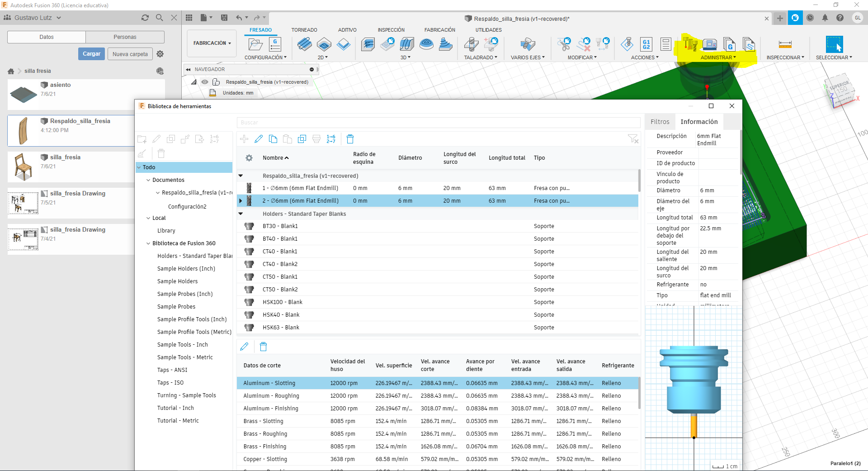Click the data panel grid icon
The image size is (868, 471).
coord(189,18)
